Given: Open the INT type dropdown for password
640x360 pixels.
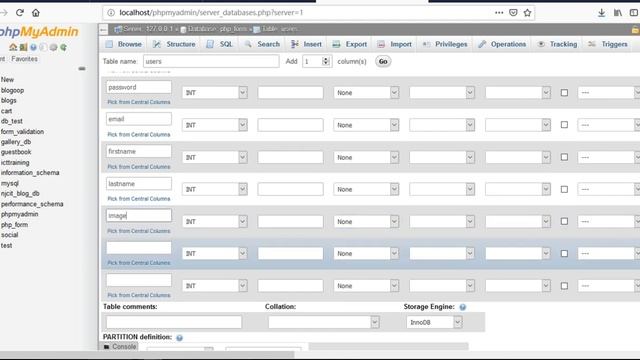Looking at the screenshot, I should [215, 93].
